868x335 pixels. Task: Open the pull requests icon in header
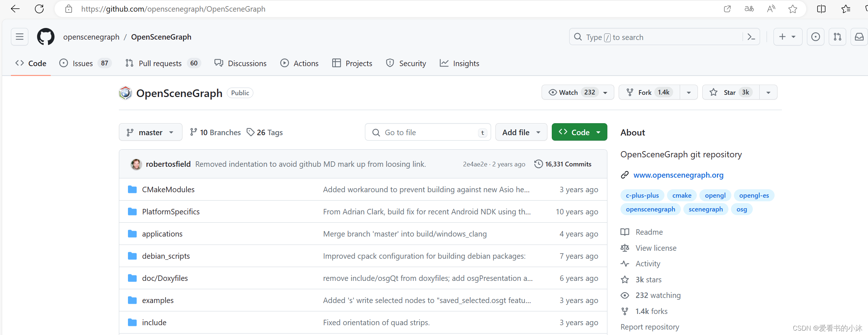click(x=837, y=37)
